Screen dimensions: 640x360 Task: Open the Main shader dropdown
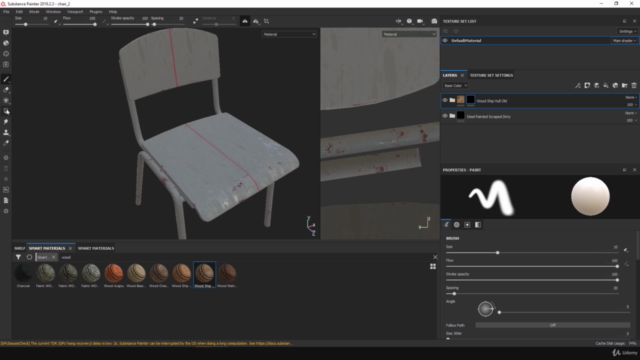[x=624, y=41]
